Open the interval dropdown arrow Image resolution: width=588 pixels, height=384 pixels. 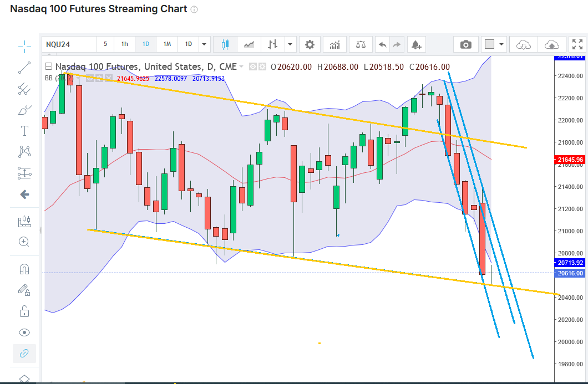(204, 44)
